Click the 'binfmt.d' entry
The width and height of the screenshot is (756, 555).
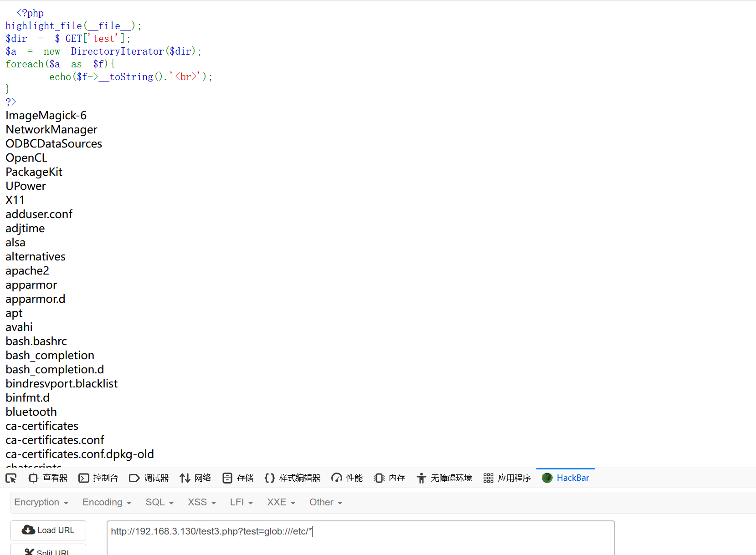27,398
